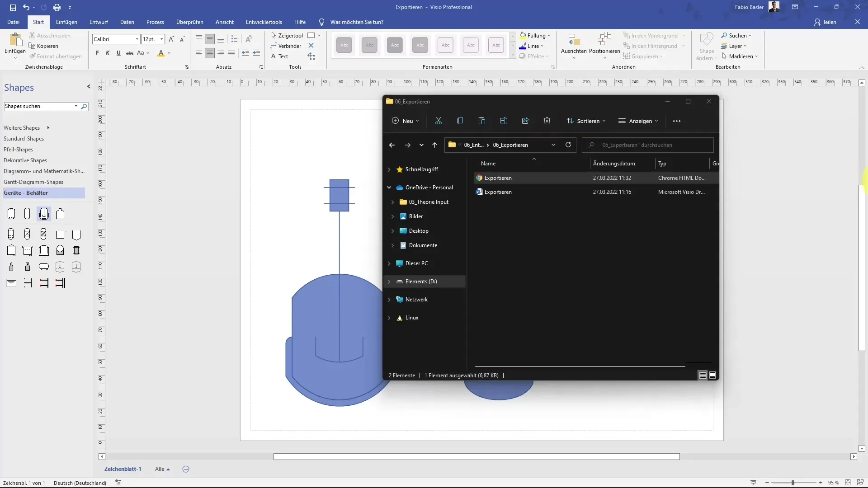Toggle the macro recording icon in status bar

(118, 483)
